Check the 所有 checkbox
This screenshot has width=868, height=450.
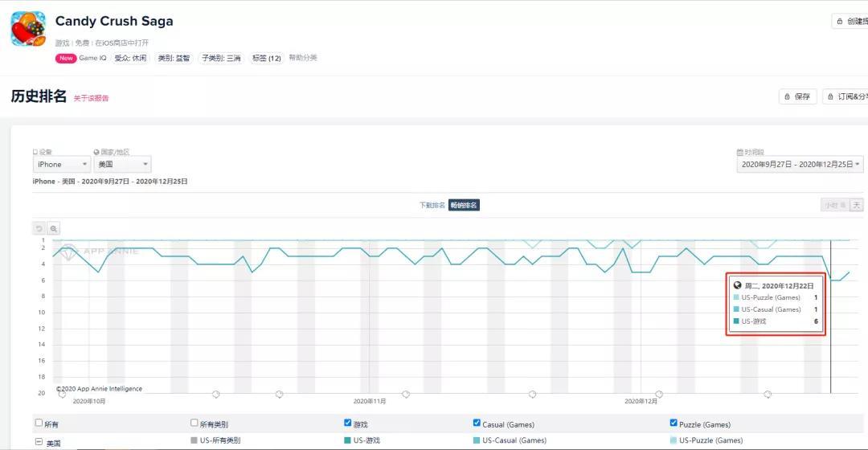(39, 423)
